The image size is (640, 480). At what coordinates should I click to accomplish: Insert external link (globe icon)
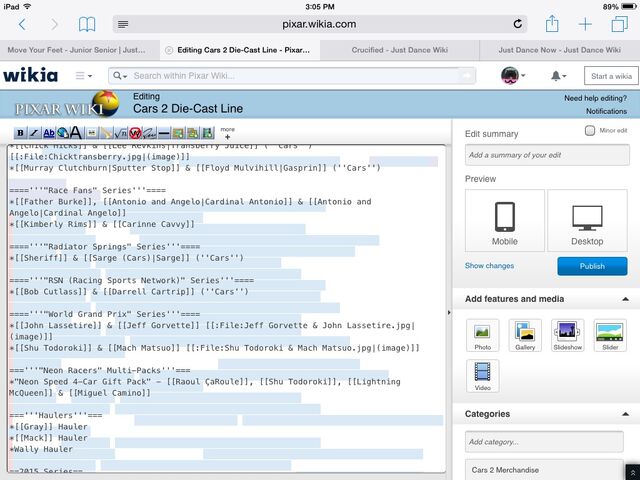(63, 133)
